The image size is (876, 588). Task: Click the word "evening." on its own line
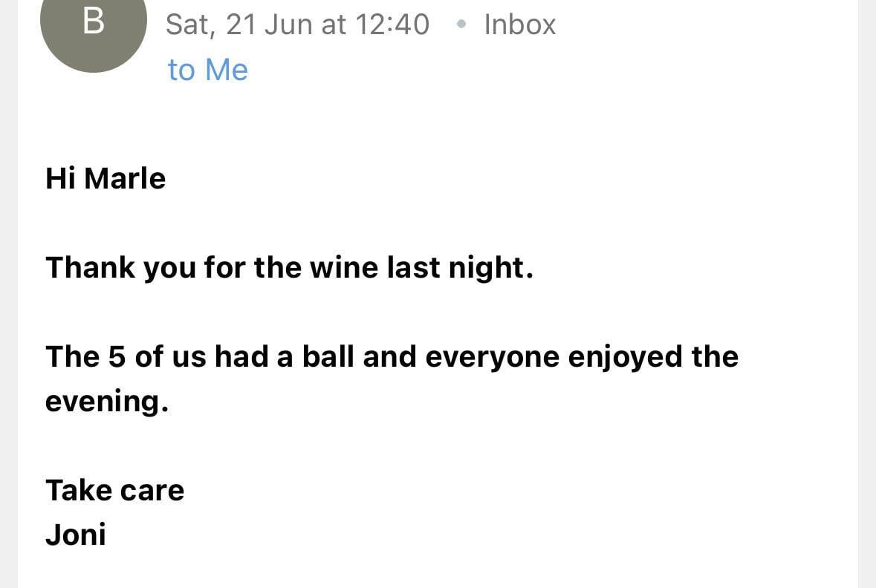click(x=107, y=402)
